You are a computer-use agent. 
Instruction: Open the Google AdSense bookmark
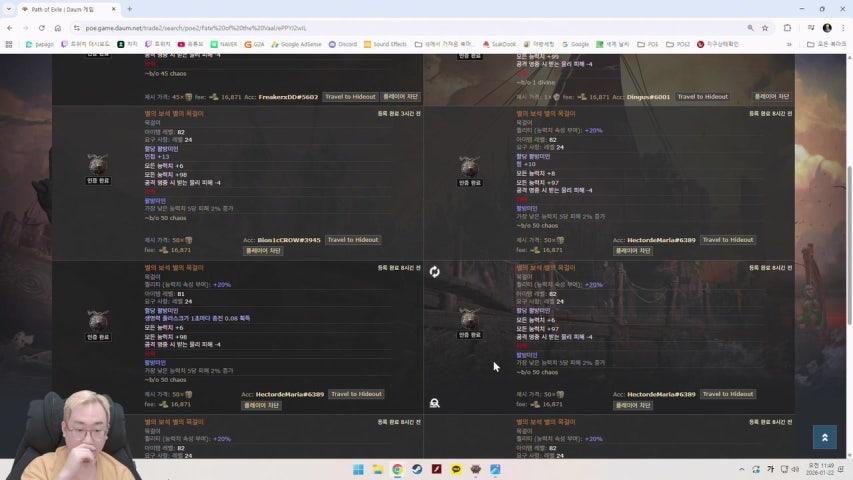[296, 44]
